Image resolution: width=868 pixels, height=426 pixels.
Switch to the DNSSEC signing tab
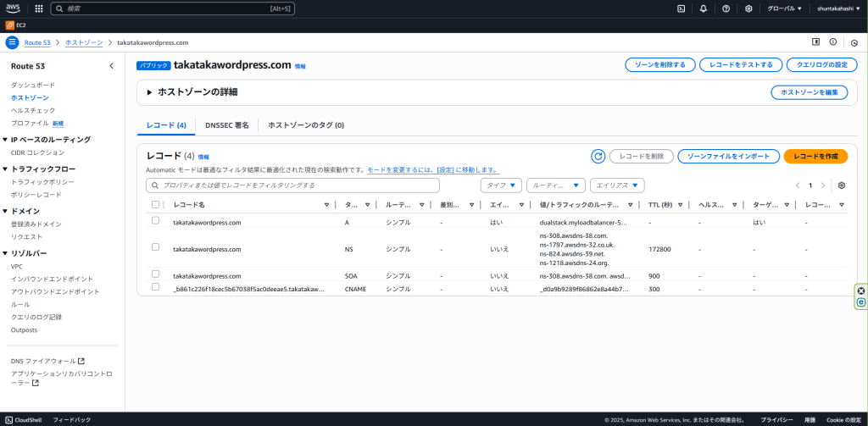pos(227,125)
